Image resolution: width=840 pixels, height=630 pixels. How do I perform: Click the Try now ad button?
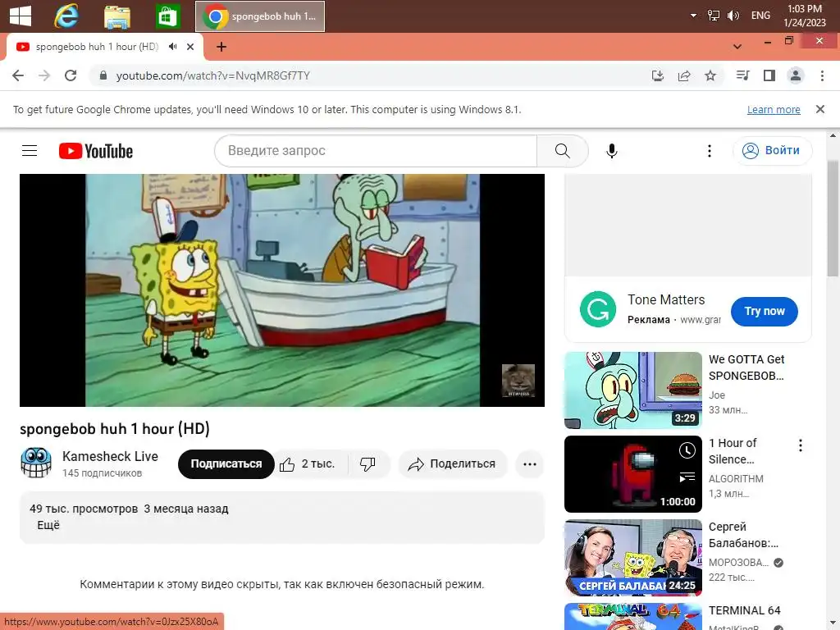coord(764,311)
